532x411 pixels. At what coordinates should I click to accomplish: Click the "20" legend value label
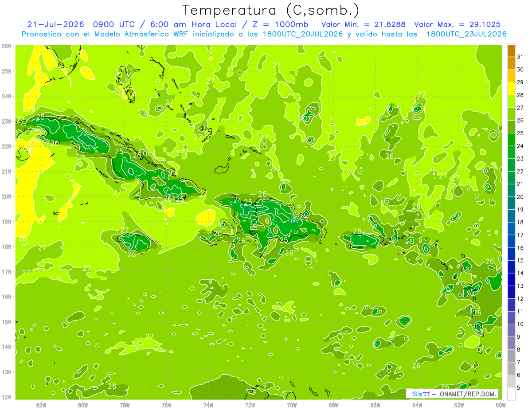pyautogui.click(x=520, y=197)
